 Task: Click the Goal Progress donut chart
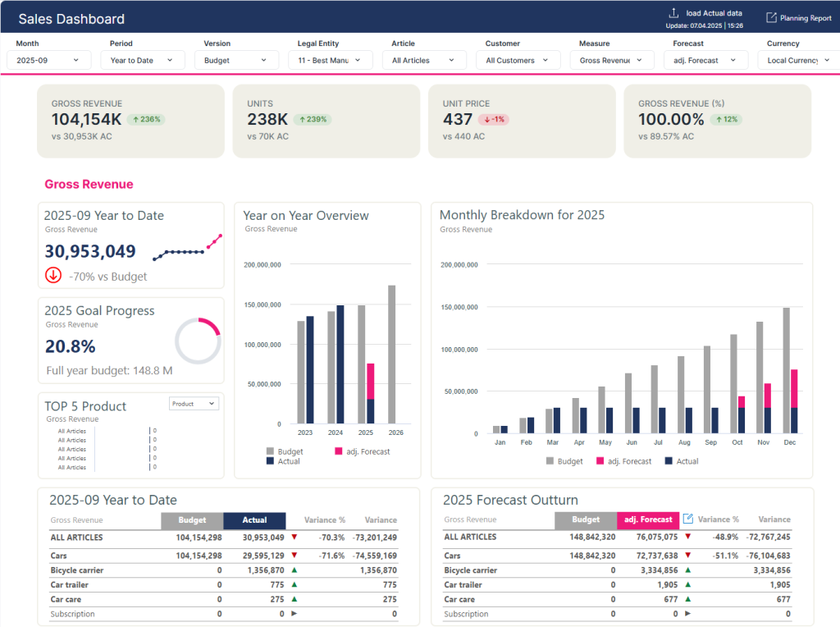click(198, 341)
